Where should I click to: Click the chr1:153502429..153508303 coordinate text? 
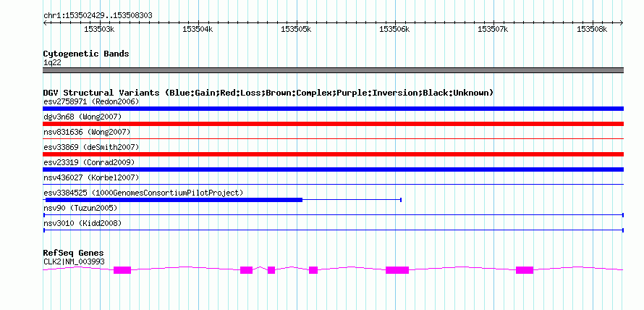(98, 16)
